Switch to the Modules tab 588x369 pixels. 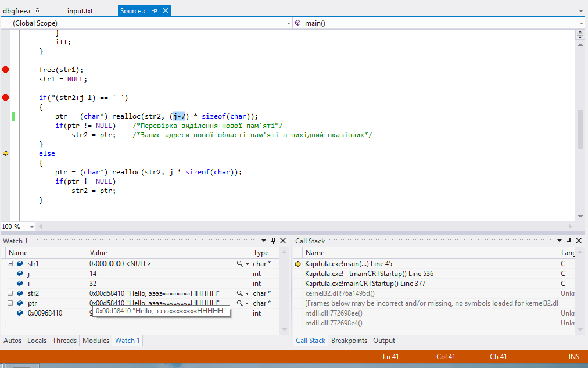96,341
